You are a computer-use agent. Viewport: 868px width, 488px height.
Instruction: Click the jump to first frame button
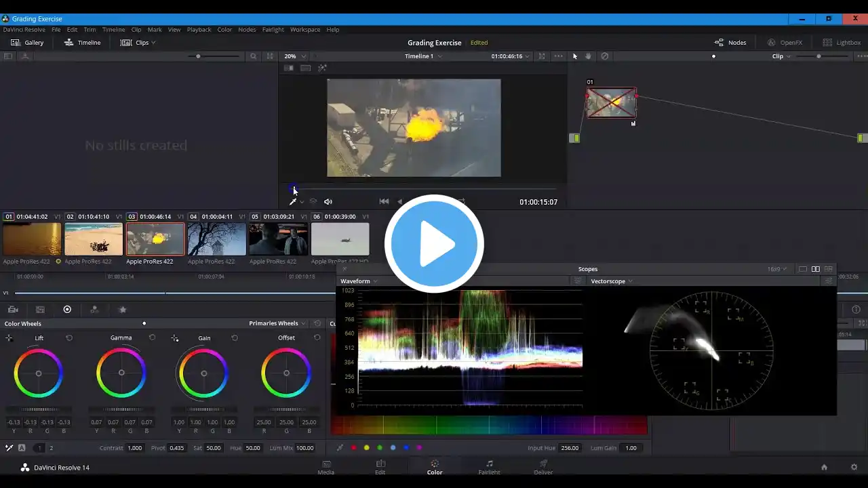384,201
